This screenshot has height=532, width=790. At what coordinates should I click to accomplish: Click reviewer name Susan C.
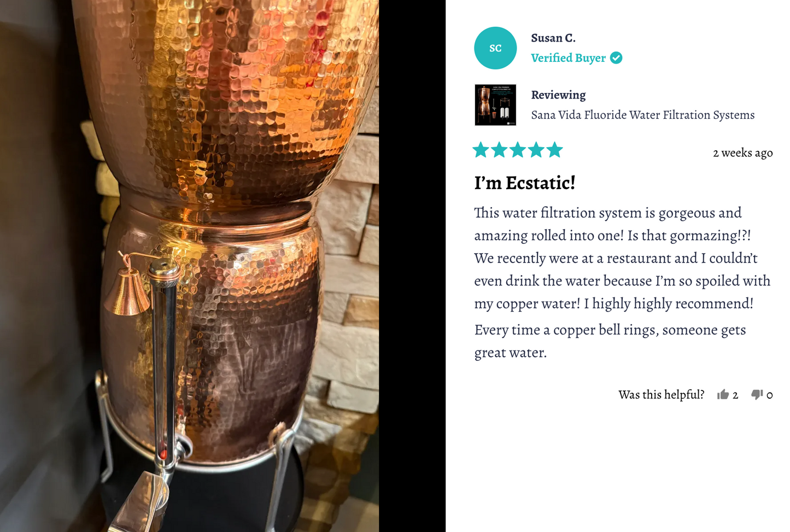tap(553, 38)
